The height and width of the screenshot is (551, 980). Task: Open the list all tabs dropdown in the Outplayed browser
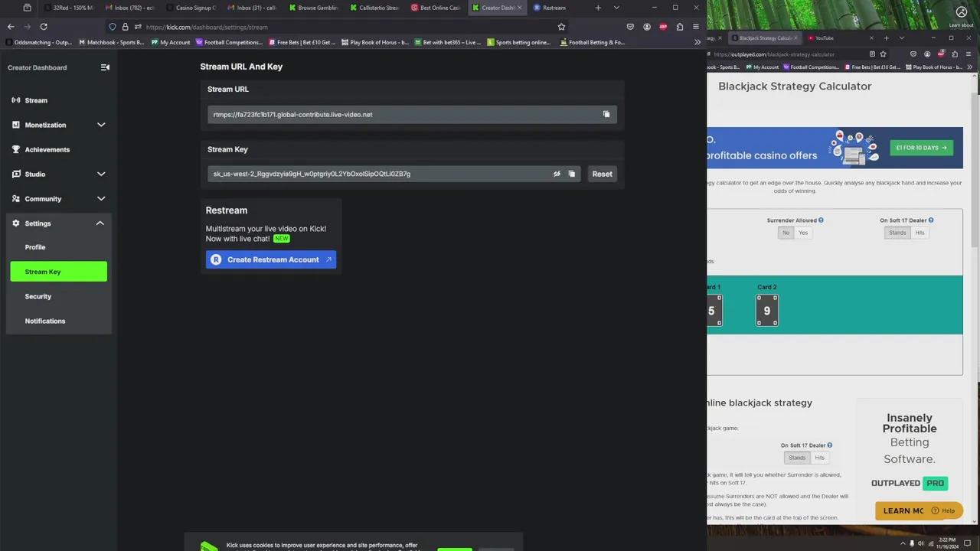(x=900, y=37)
